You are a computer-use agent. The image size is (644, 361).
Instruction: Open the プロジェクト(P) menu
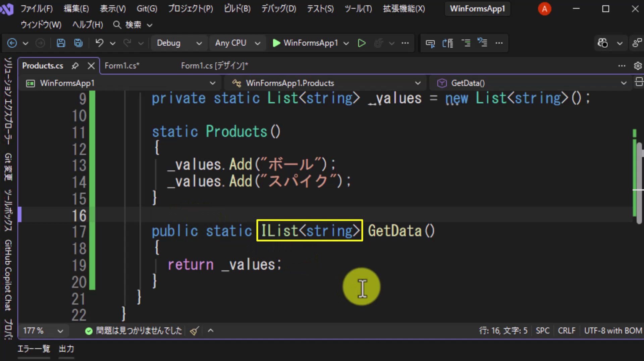[x=191, y=8]
